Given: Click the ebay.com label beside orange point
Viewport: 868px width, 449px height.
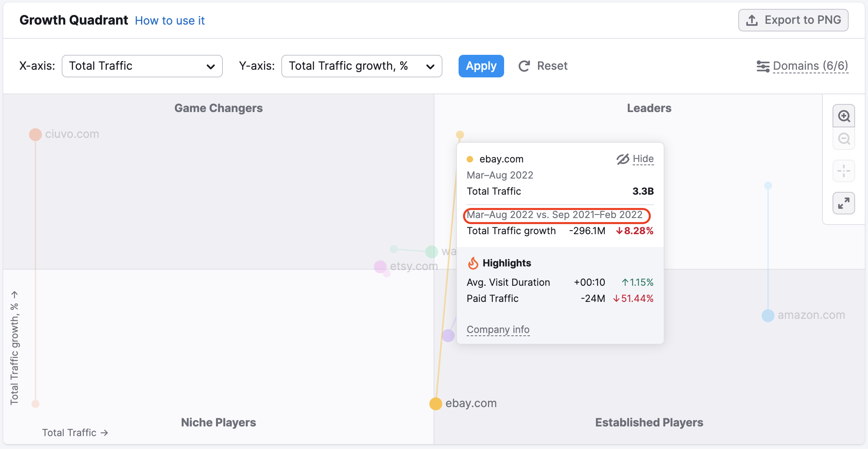Looking at the screenshot, I should [471, 403].
